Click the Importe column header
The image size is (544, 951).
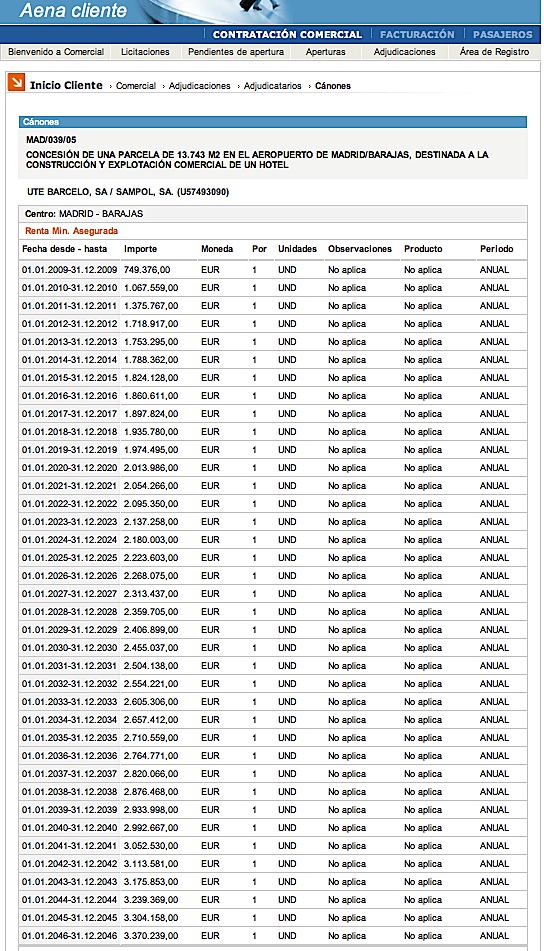[141, 249]
